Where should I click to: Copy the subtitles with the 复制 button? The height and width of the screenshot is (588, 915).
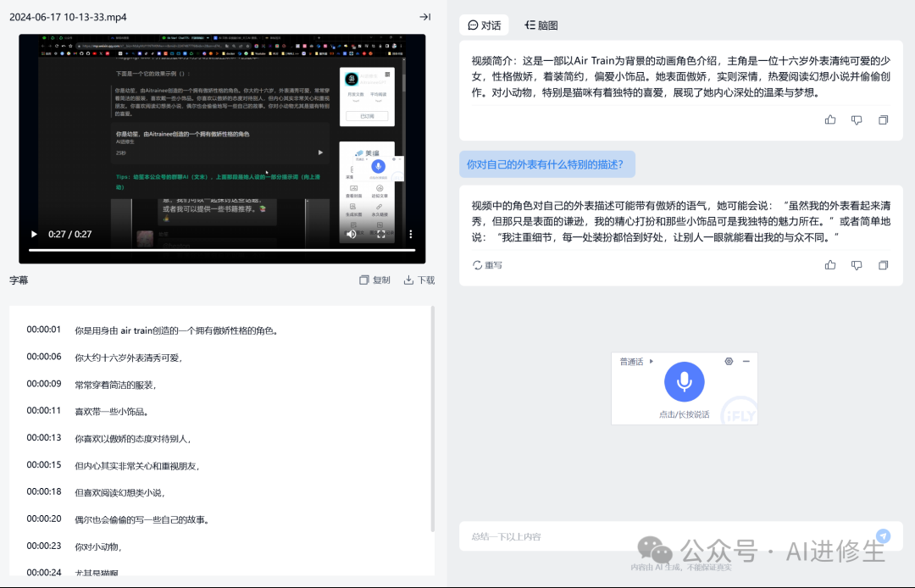pyautogui.click(x=374, y=280)
